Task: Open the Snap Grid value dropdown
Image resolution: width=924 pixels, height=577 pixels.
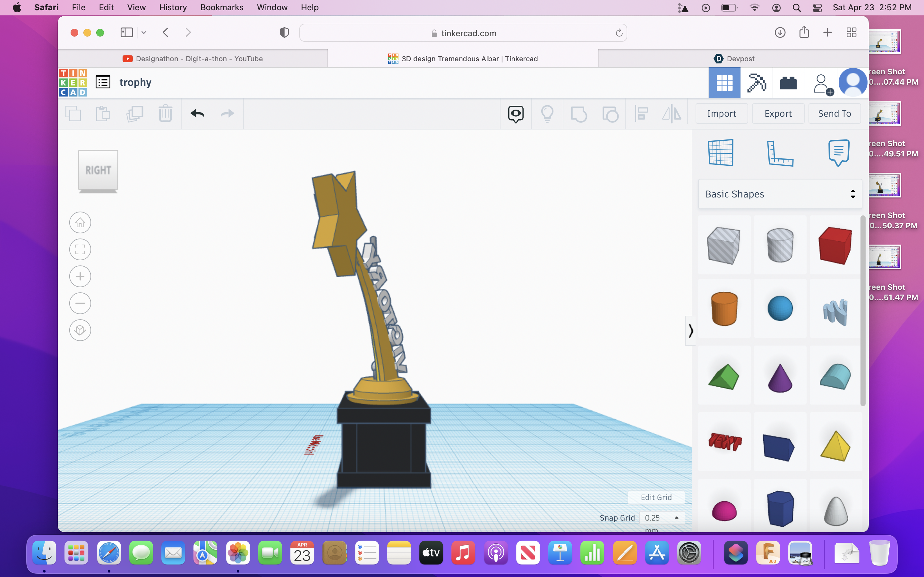Action: (662, 518)
